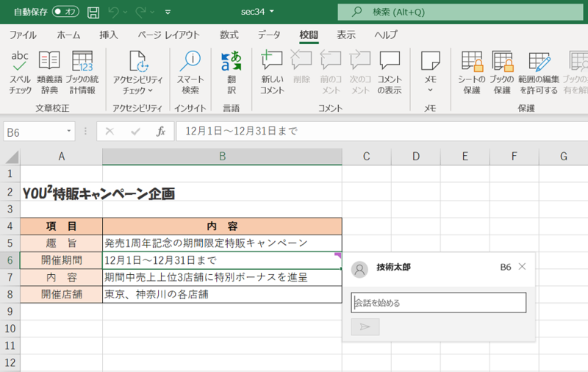Open the ファイル tab

[x=23, y=35]
